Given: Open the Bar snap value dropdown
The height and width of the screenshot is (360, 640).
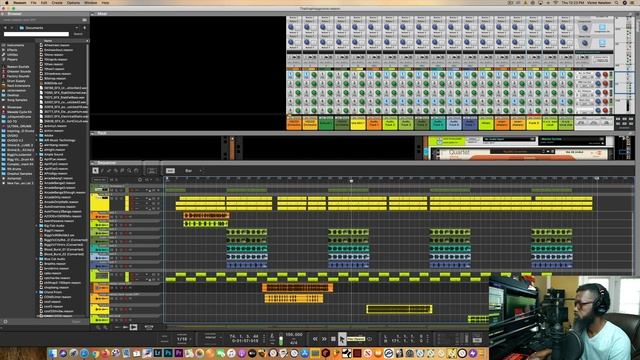Looking at the screenshot, I should [x=193, y=171].
